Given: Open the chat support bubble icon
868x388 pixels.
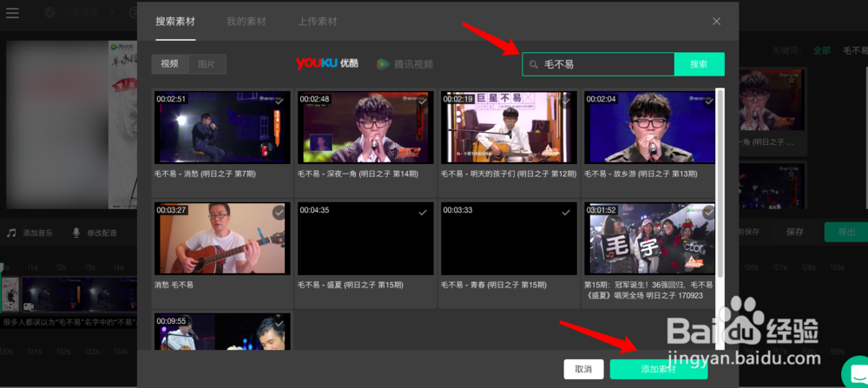Looking at the screenshot, I should pos(856,372).
